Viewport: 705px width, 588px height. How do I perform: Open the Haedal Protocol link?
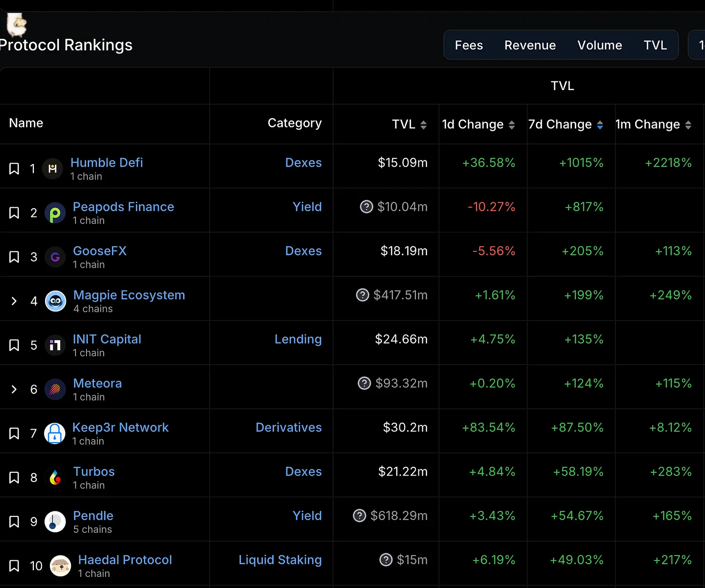[x=125, y=560]
